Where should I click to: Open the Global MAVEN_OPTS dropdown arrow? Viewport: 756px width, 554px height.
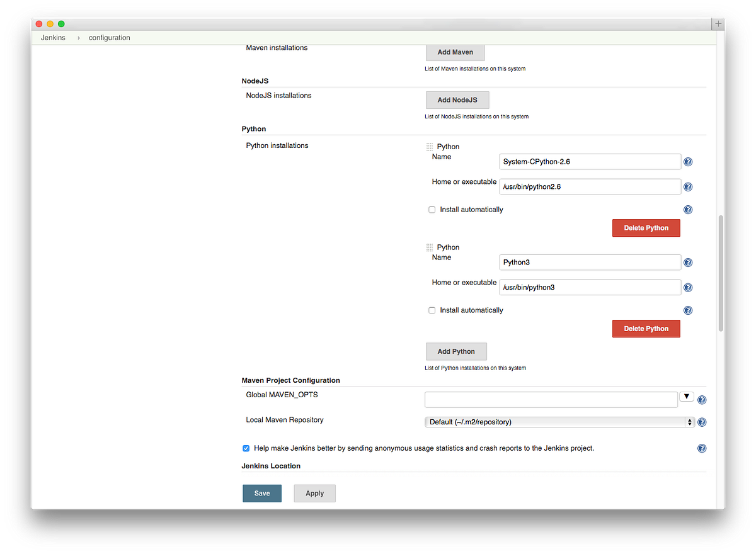pyautogui.click(x=687, y=396)
